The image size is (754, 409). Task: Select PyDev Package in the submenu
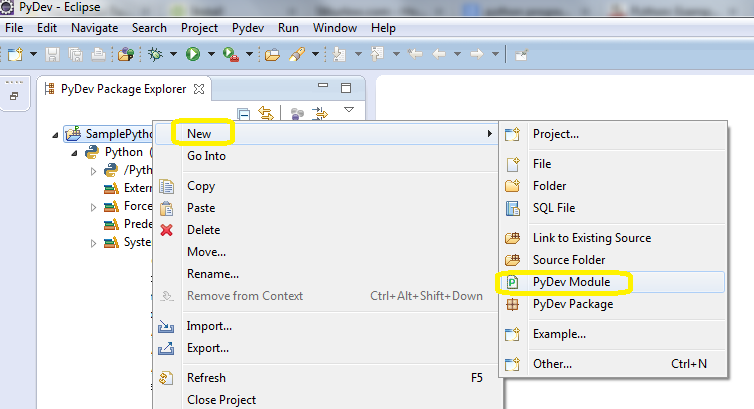click(x=613, y=304)
